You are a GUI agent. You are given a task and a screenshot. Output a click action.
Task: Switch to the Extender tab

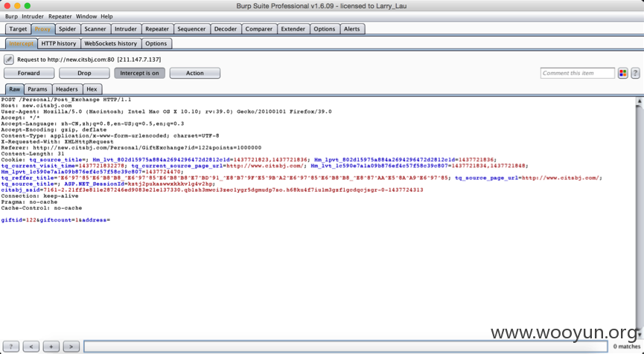[x=293, y=29]
